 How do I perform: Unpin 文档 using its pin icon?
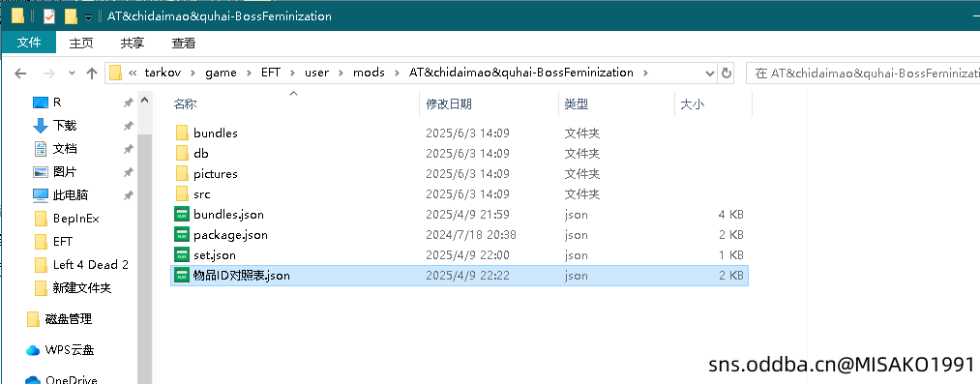pos(128,149)
